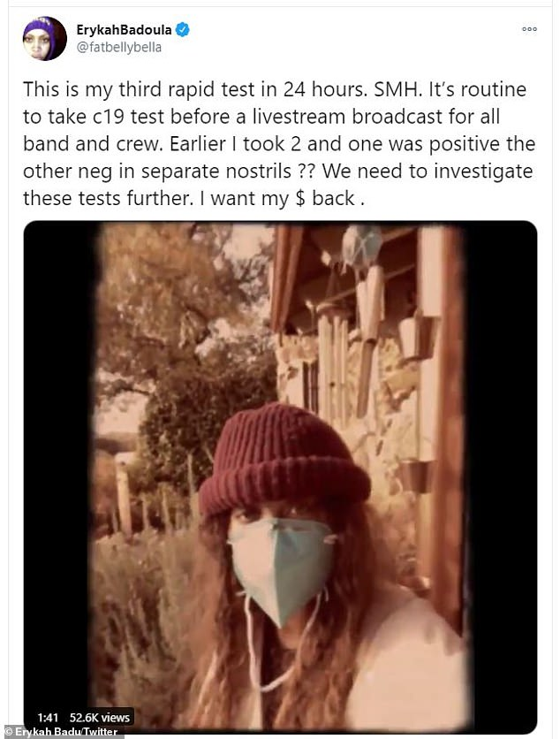Click the black left letterbox bar of video
Screen dimensions: 560x739
pos(59,471)
